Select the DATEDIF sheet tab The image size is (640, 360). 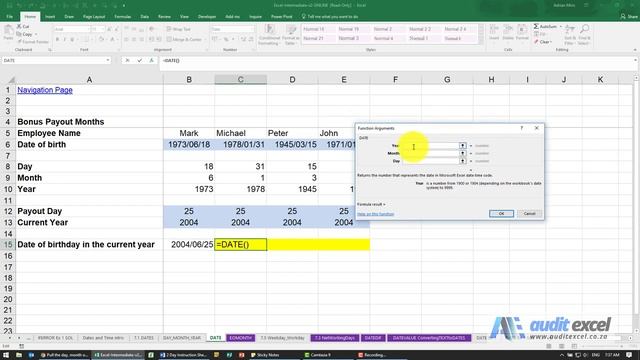tap(373, 338)
